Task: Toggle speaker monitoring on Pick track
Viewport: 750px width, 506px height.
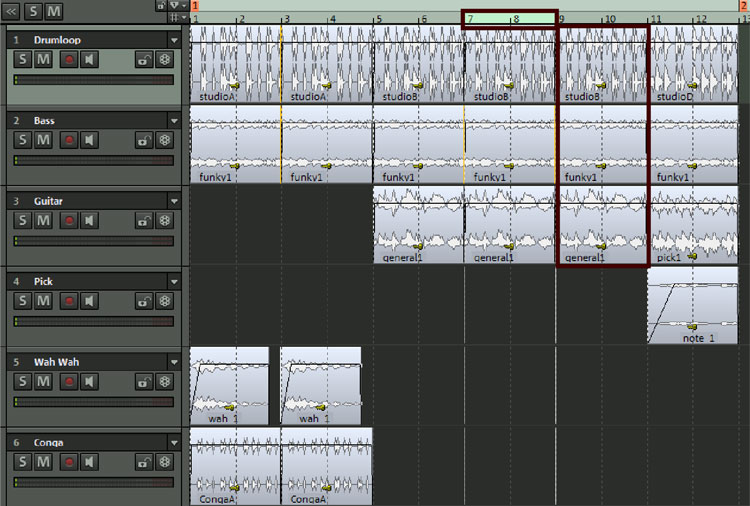Action: (89, 301)
